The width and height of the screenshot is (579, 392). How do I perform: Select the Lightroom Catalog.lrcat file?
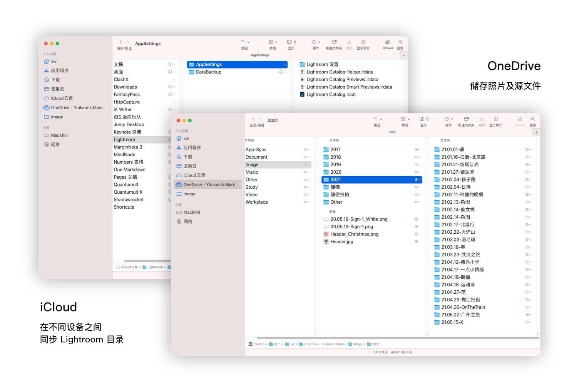tap(331, 94)
